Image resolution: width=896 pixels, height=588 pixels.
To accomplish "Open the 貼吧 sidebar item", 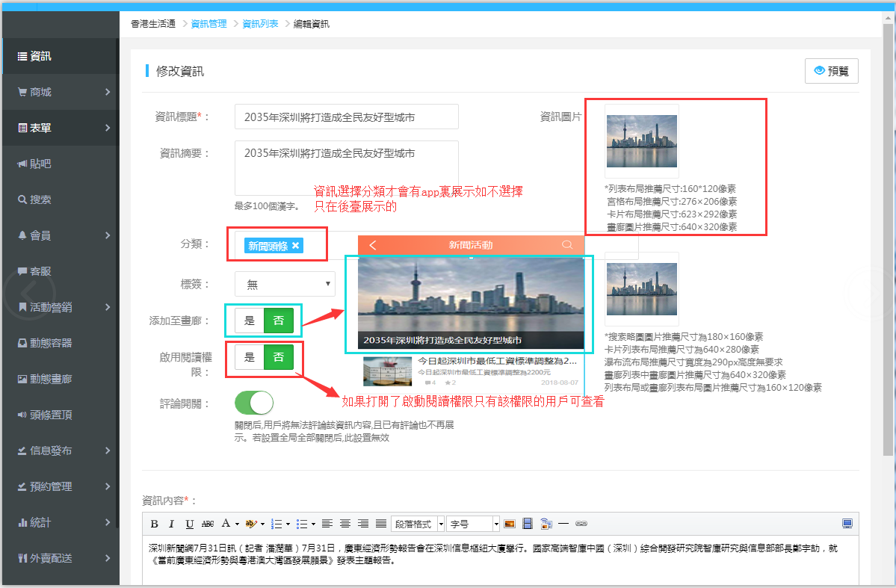I will (60, 164).
